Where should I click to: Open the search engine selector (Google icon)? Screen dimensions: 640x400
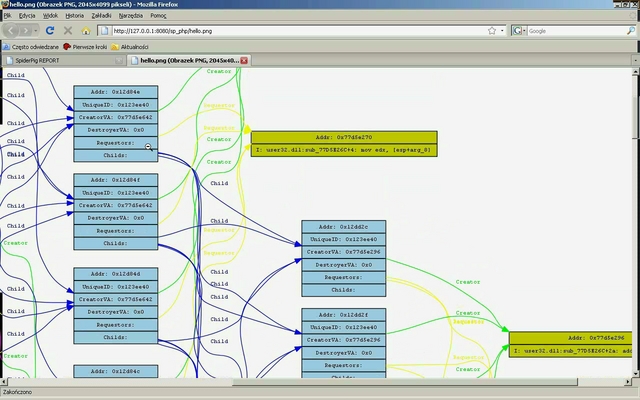coord(519,31)
